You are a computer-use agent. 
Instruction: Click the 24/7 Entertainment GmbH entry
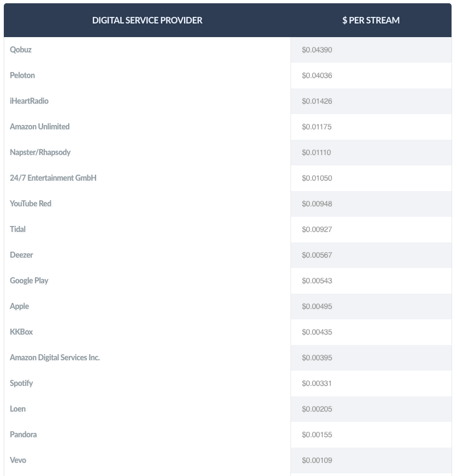click(x=53, y=178)
